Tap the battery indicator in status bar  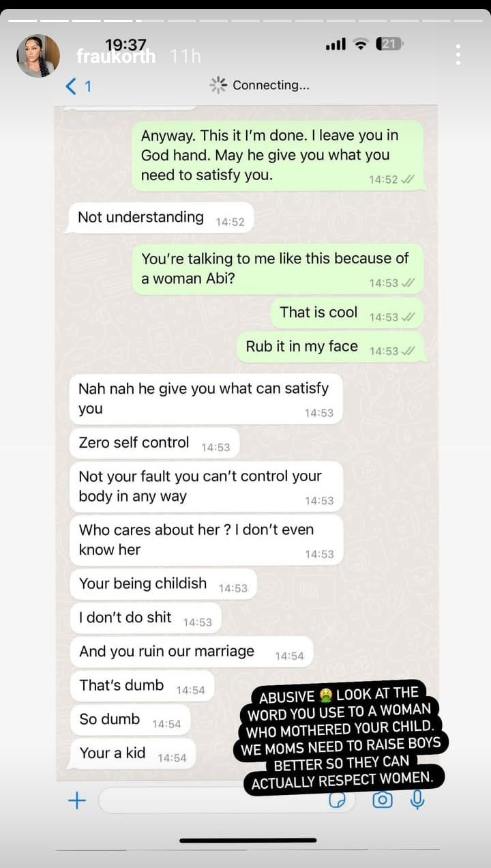pos(389,44)
